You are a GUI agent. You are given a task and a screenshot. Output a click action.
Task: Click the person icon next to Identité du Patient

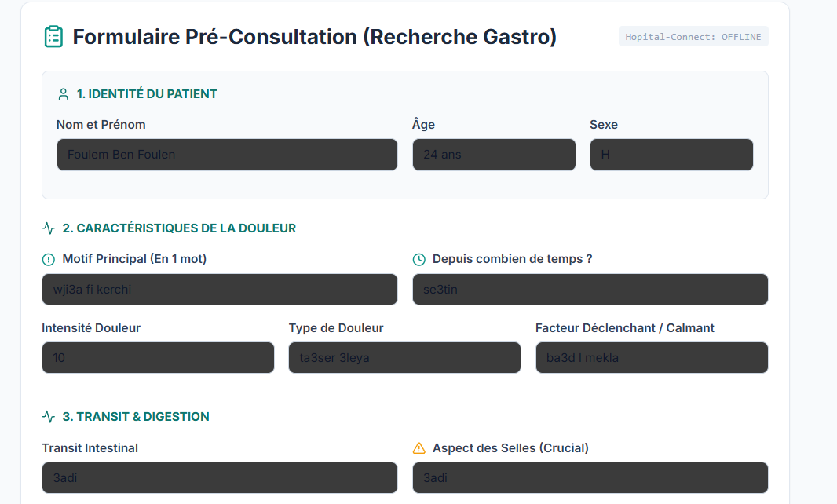click(x=64, y=94)
